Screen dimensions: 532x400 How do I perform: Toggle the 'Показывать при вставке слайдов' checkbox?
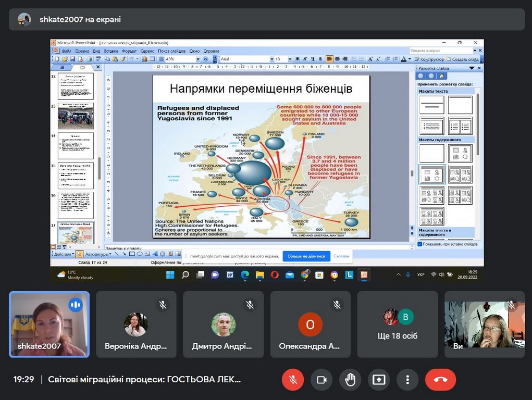(x=420, y=244)
